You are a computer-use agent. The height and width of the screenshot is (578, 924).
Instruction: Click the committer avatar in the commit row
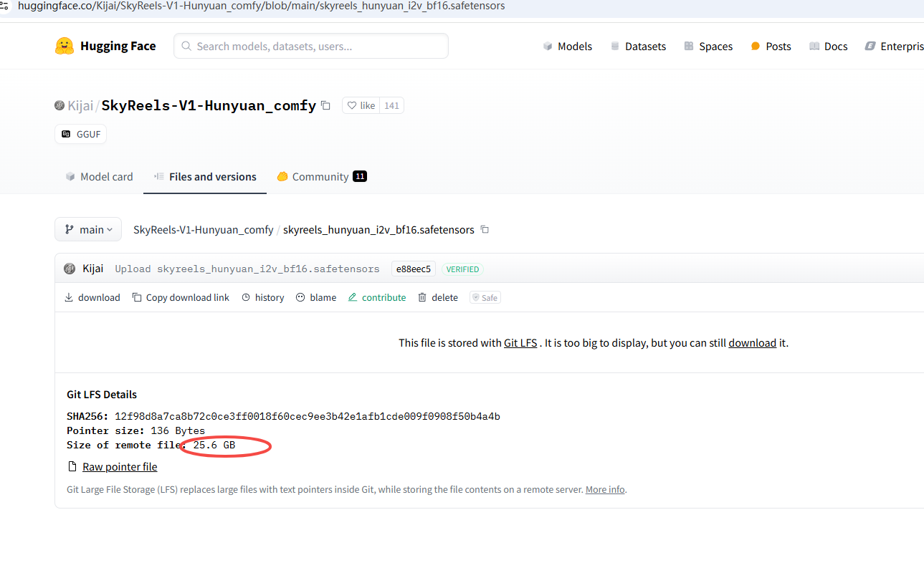click(70, 269)
